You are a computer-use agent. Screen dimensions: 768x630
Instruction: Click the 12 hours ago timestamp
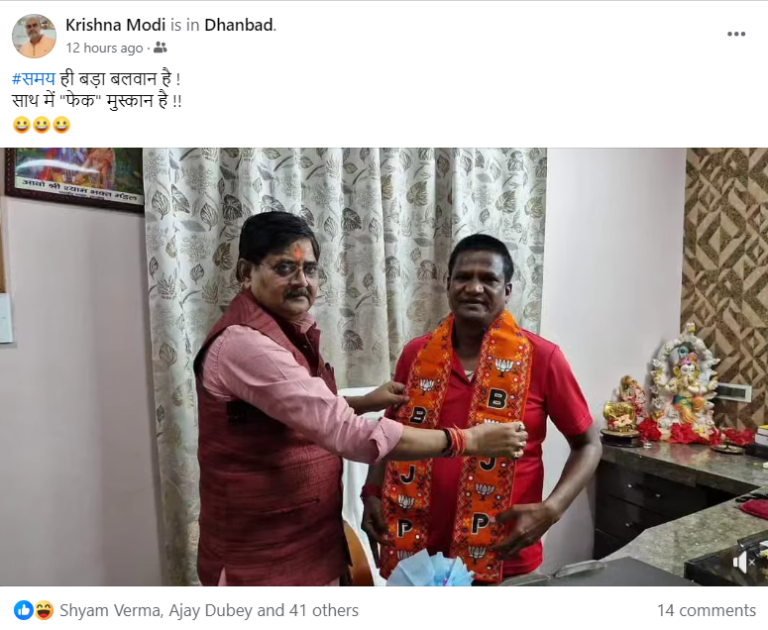coord(104,48)
